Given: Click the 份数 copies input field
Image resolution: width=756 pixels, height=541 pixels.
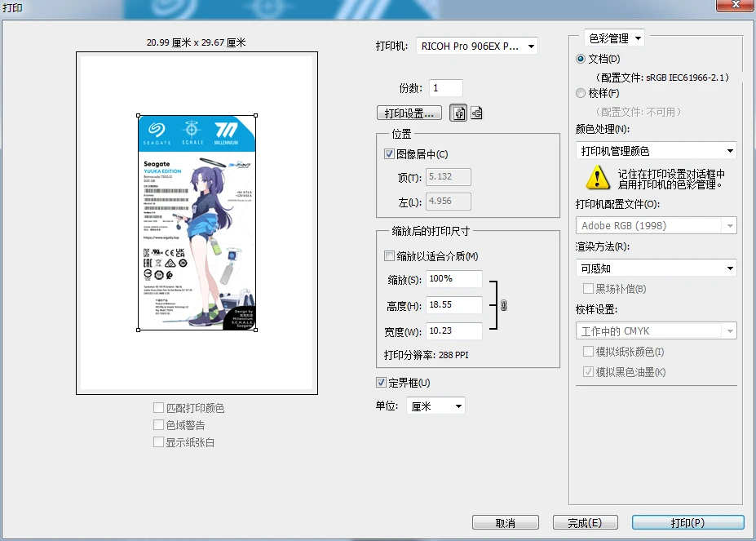Looking at the screenshot, I should (446, 88).
